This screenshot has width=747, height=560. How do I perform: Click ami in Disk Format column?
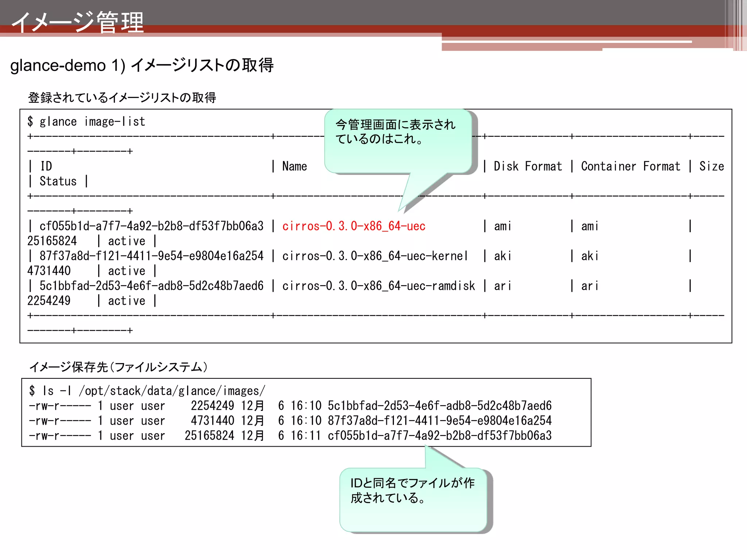(503, 226)
